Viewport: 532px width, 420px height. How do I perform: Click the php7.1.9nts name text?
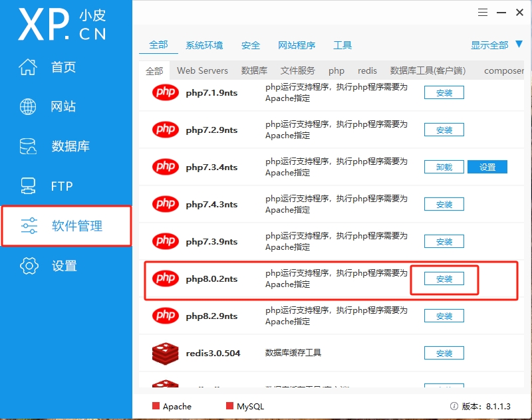[x=211, y=93]
